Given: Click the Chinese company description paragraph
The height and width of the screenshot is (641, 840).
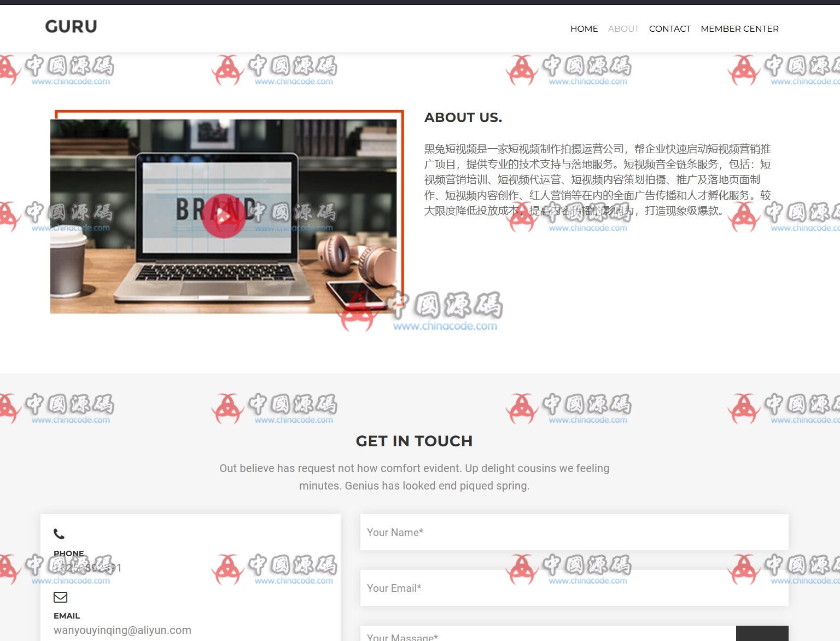Looking at the screenshot, I should point(598,179).
